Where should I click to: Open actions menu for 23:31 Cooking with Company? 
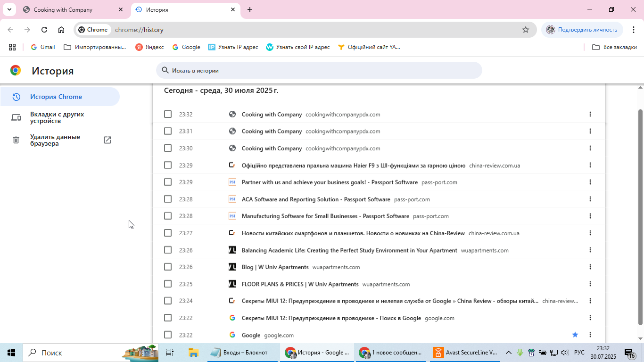590,131
